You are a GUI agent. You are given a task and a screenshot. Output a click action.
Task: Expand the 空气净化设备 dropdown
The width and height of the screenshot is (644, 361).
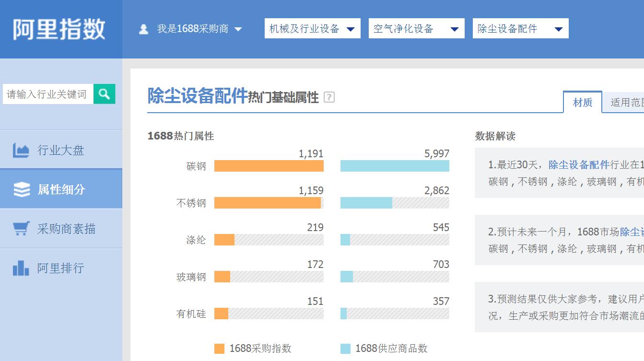(416, 29)
